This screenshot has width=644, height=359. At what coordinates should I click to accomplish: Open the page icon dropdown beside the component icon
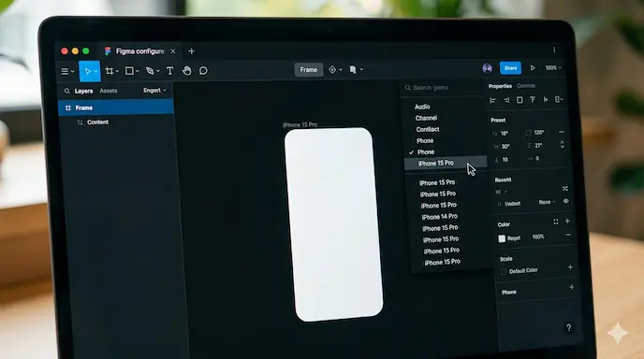(356, 70)
